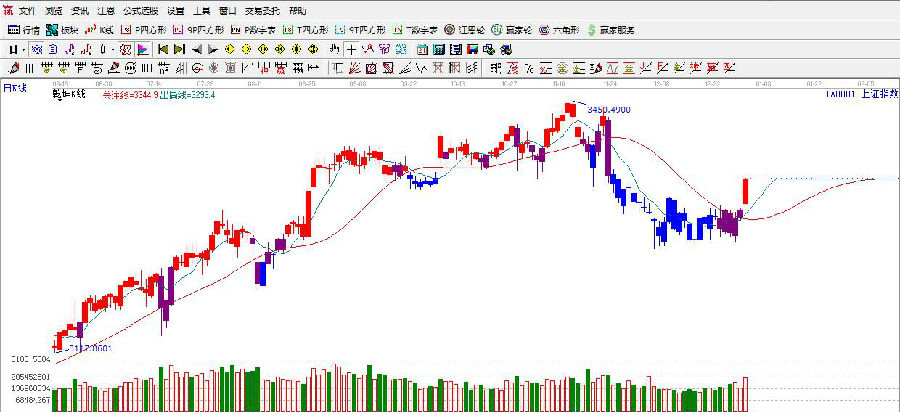Open the 赢家轮 winner wheel tool

click(510, 30)
